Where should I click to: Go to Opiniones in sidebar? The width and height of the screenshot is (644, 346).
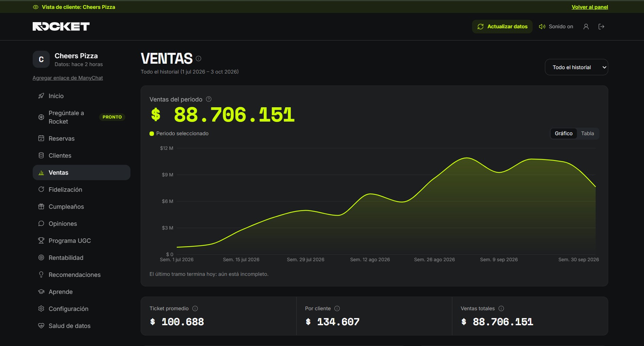coord(81,224)
